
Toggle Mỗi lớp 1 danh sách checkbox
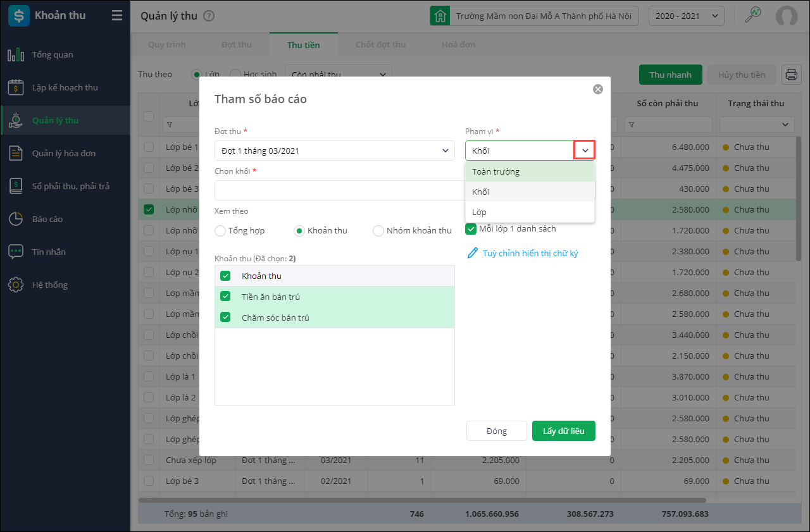tap(471, 228)
